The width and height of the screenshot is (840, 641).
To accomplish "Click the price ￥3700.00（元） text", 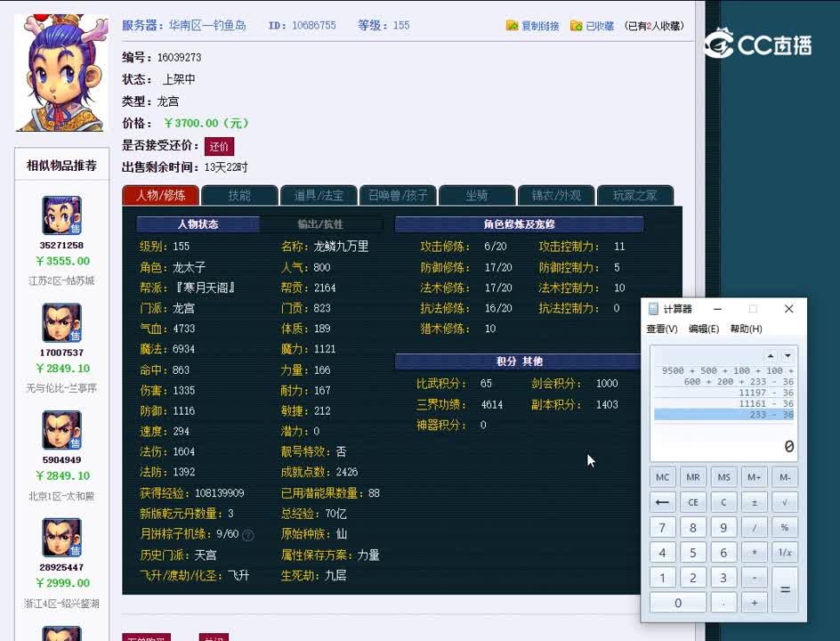I will pos(206,123).
